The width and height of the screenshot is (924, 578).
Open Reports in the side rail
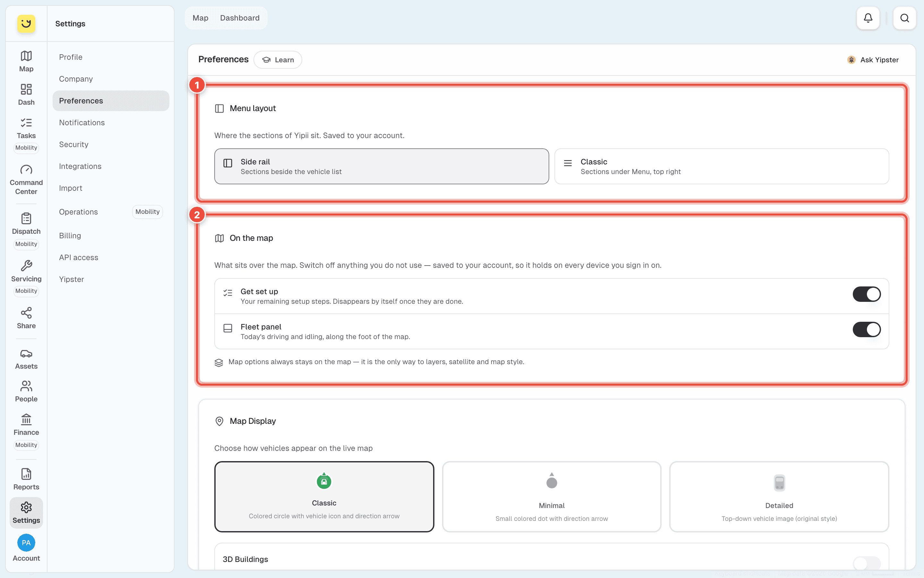(26, 479)
